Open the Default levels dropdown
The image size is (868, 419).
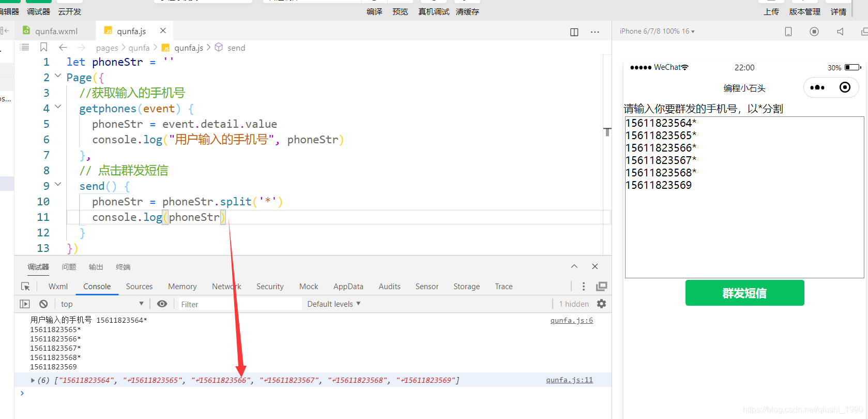(334, 304)
